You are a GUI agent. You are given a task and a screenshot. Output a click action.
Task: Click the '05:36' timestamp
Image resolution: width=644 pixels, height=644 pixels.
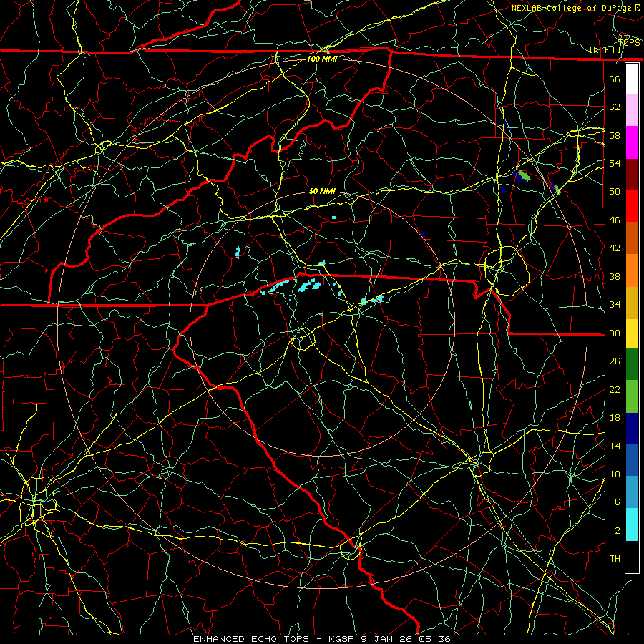tap(435, 639)
